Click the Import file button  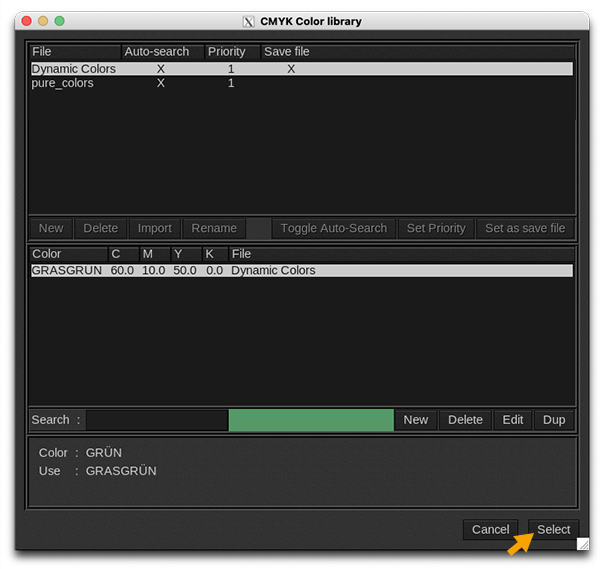[x=155, y=228]
